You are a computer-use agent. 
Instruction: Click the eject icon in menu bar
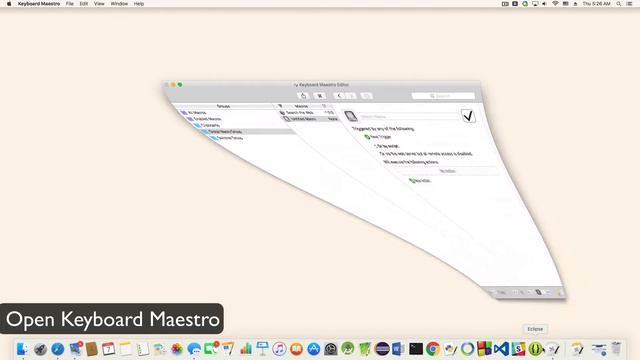click(x=576, y=4)
